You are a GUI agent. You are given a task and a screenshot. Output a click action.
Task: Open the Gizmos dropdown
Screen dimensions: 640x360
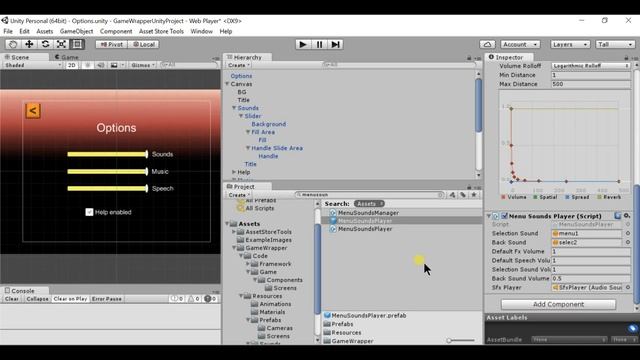pyautogui.click(x=143, y=65)
